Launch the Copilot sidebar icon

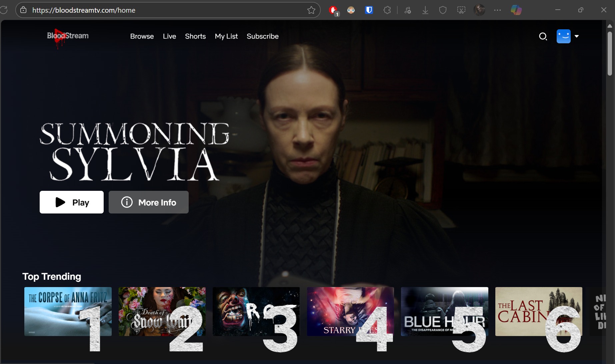click(516, 10)
